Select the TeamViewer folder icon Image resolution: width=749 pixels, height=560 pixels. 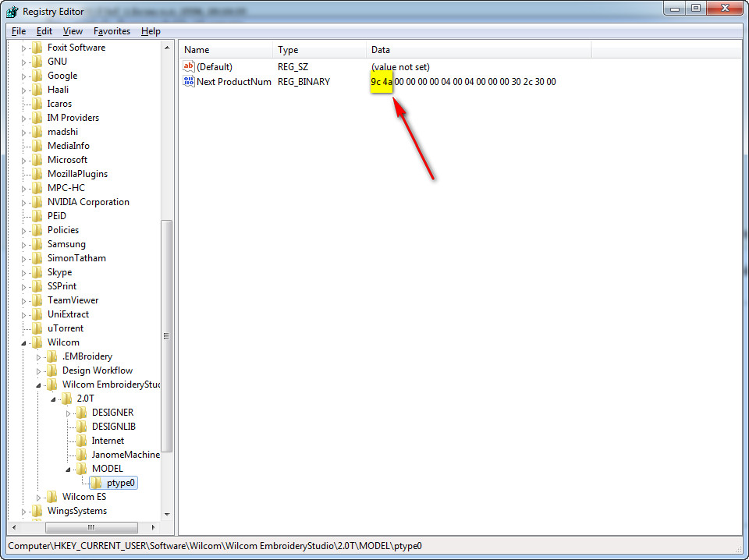(x=37, y=300)
